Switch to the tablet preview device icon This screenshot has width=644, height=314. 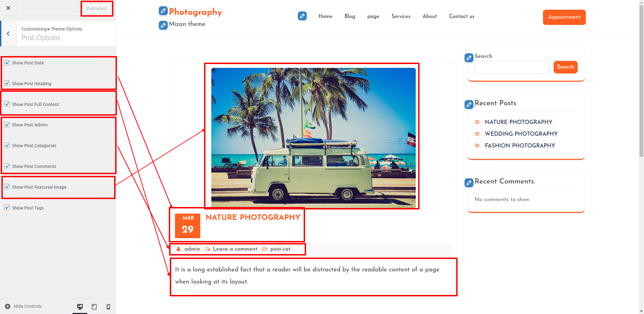tap(94, 306)
